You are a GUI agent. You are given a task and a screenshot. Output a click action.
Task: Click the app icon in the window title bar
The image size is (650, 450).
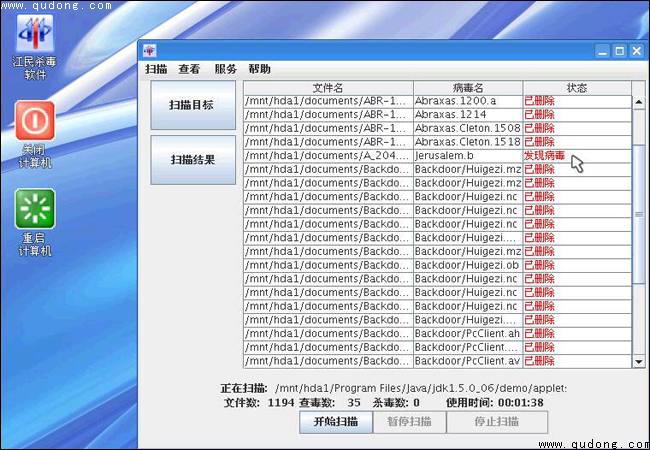point(149,51)
